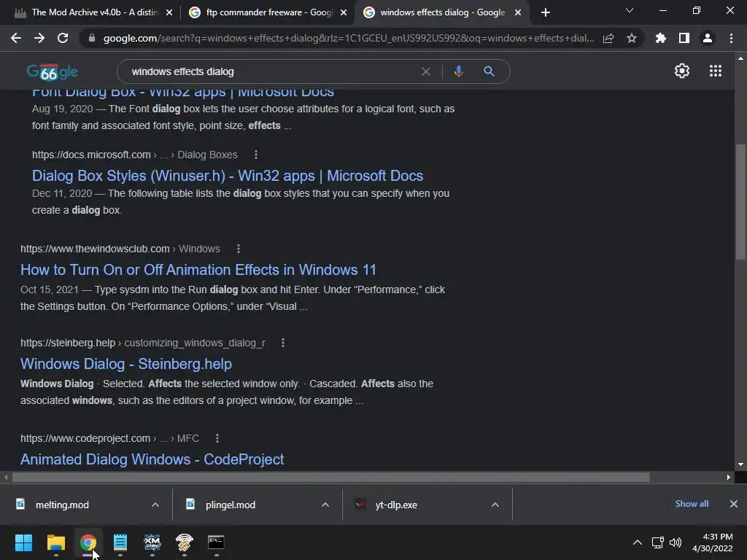Open the Google logo homepage
The image size is (747, 560).
point(52,72)
